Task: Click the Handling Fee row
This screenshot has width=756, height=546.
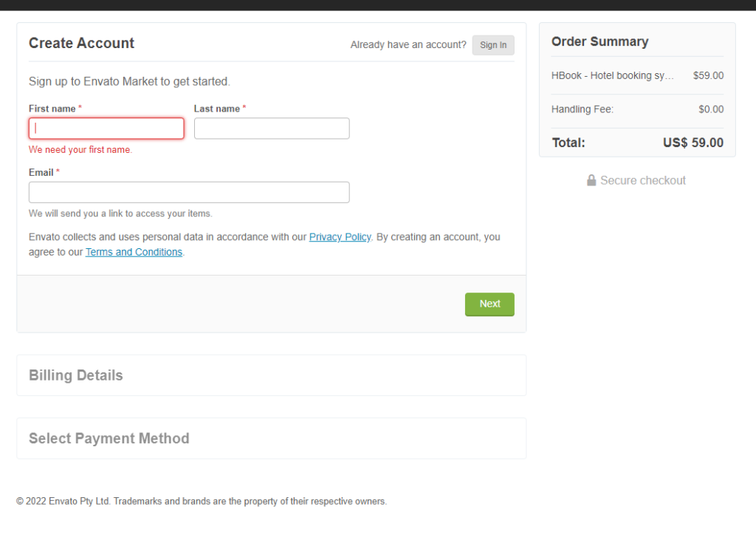Action: coord(637,109)
